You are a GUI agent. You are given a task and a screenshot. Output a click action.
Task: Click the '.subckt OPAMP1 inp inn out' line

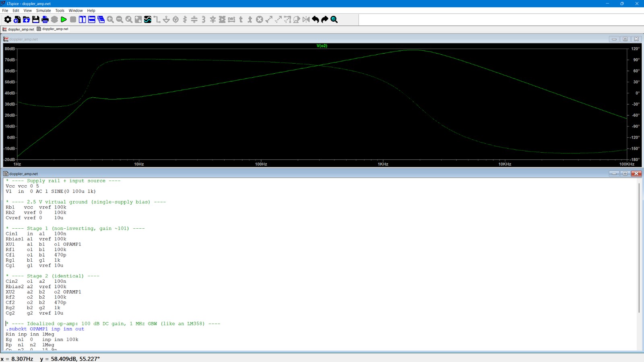click(45, 329)
